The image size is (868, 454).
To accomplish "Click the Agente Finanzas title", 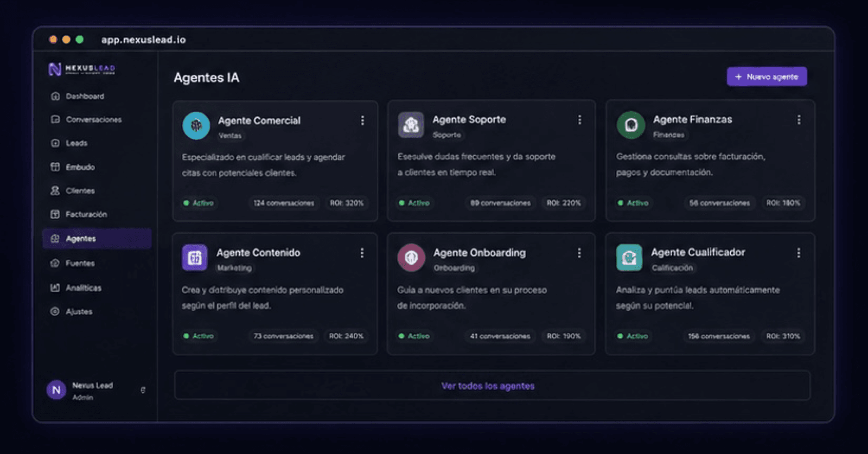I will click(693, 119).
